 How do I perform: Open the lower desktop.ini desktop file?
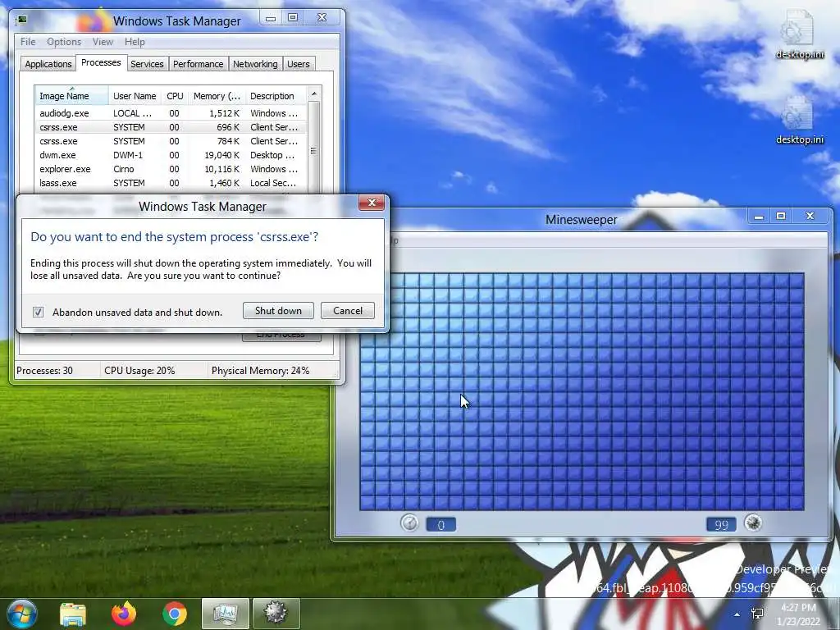[799, 120]
